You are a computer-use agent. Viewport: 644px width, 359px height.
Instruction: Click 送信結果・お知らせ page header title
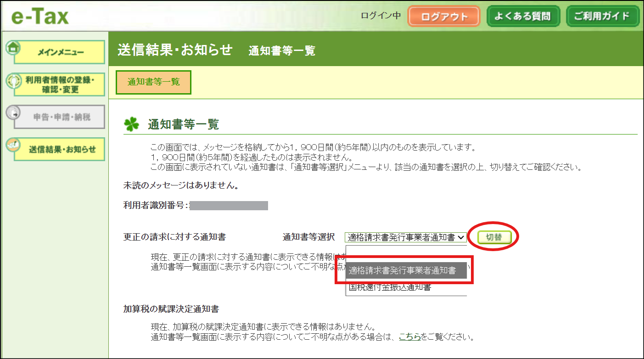tap(175, 50)
